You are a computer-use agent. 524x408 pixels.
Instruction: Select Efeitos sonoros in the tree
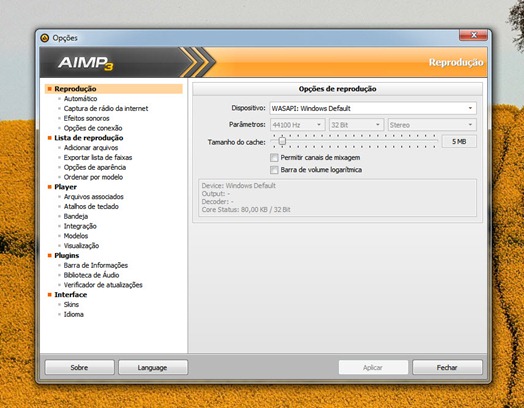pyautogui.click(x=87, y=118)
